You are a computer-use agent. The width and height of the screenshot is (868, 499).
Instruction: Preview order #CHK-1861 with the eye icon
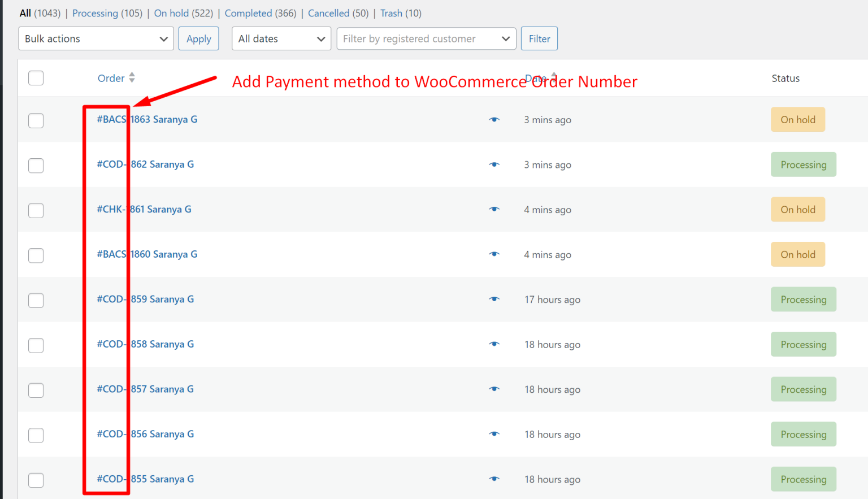click(494, 209)
